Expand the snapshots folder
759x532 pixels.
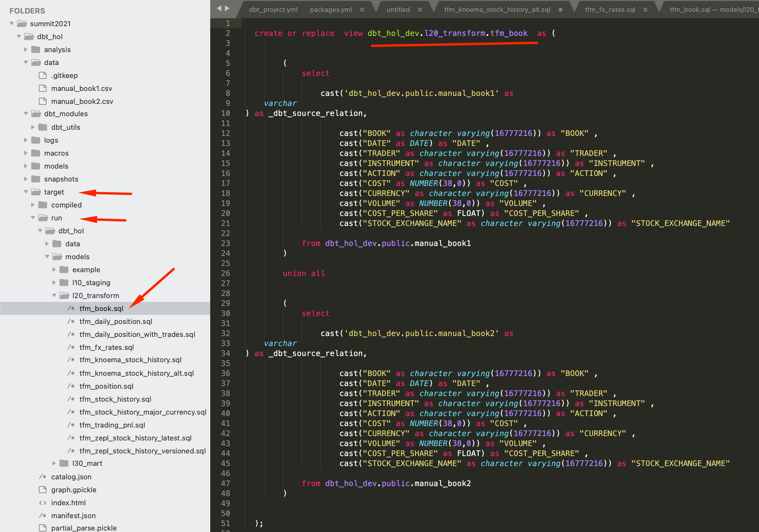click(26, 179)
